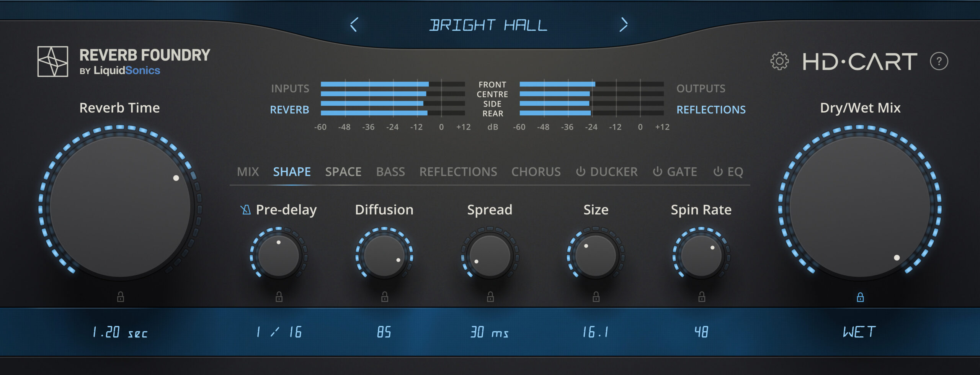The height and width of the screenshot is (375, 980).
Task: Click the Reverb Foundry logo emblem
Action: point(53,62)
